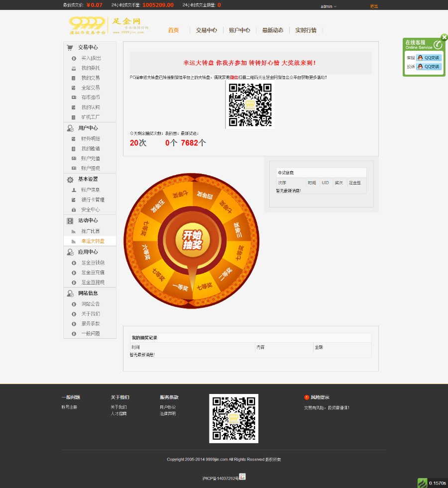Open the 最新动态 navigation tab
Screen dimensions: 448x488
tap(273, 30)
